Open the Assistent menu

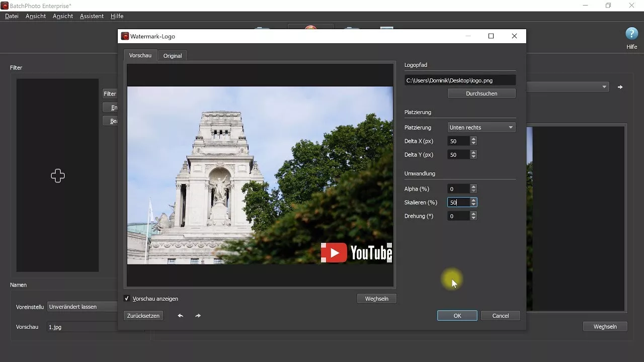(91, 16)
